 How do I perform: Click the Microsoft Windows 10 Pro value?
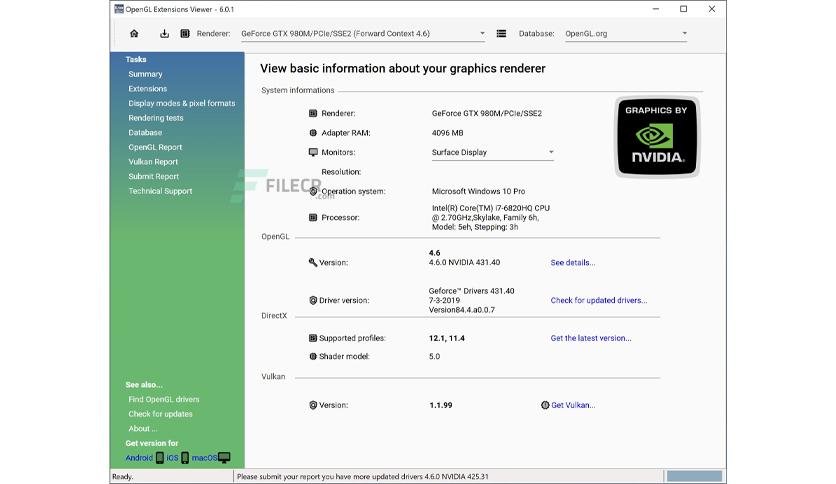478,191
